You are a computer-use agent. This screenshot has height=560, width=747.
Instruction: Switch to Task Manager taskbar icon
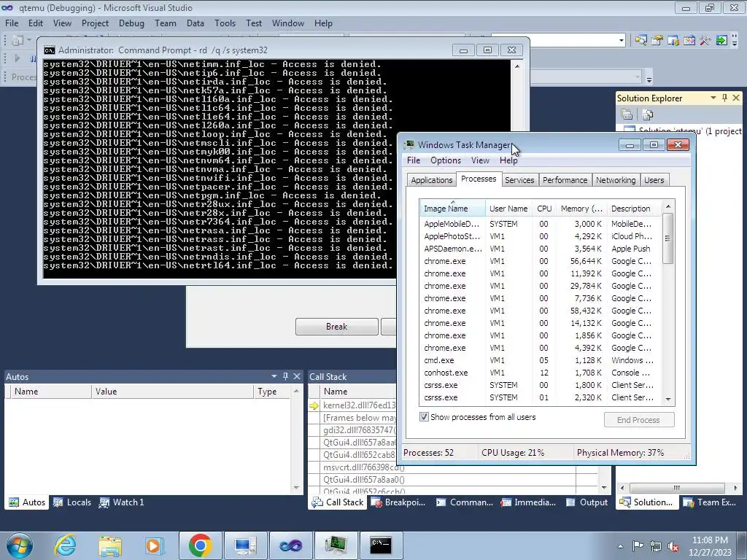pyautogui.click(x=336, y=545)
